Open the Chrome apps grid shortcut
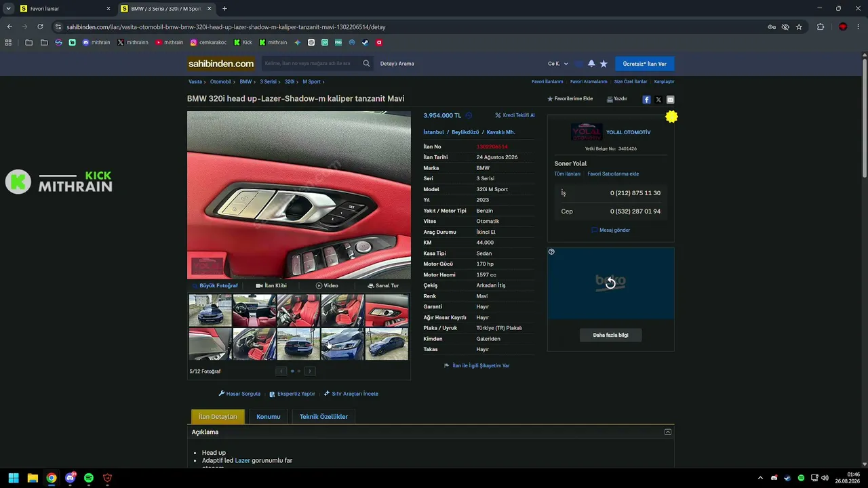The height and width of the screenshot is (488, 868). [x=8, y=43]
